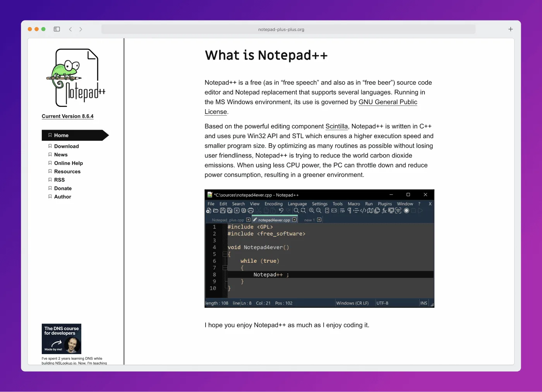
Task: Click the Windows (CR LF) status bar entry
Action: click(x=352, y=303)
